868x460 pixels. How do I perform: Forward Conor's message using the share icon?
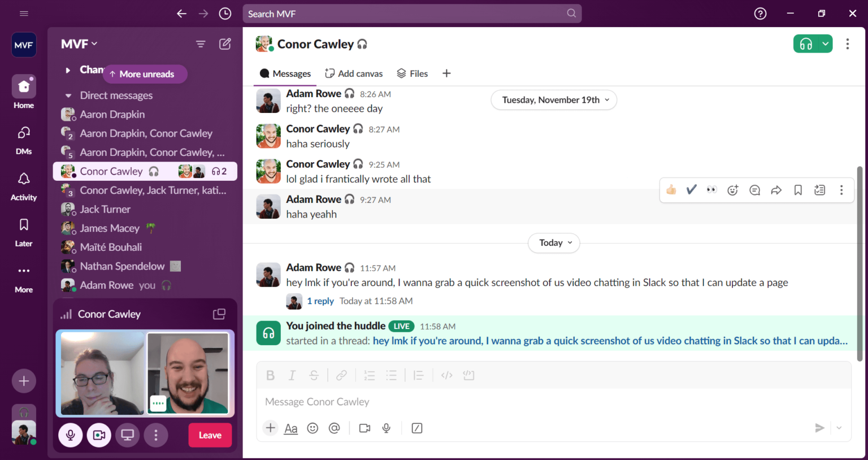(776, 190)
